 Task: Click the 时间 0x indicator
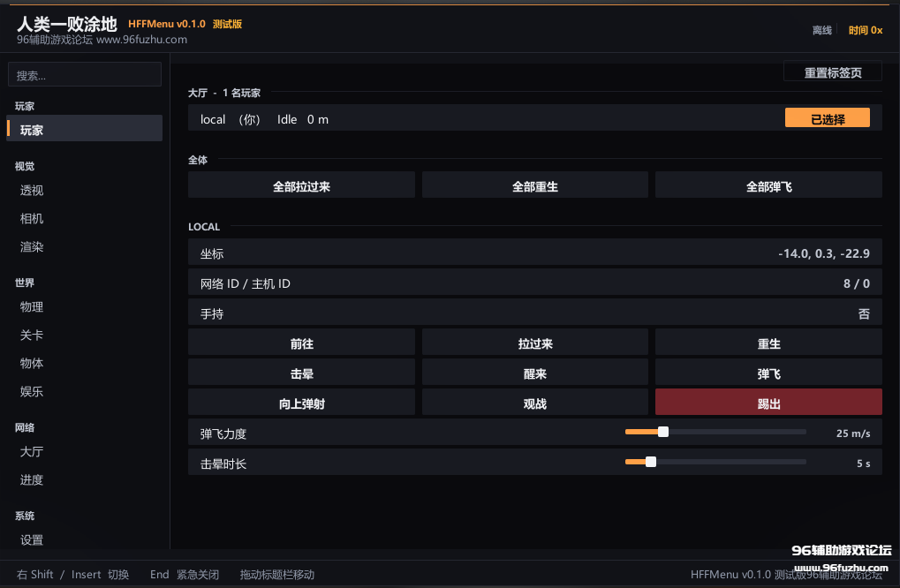(x=866, y=30)
